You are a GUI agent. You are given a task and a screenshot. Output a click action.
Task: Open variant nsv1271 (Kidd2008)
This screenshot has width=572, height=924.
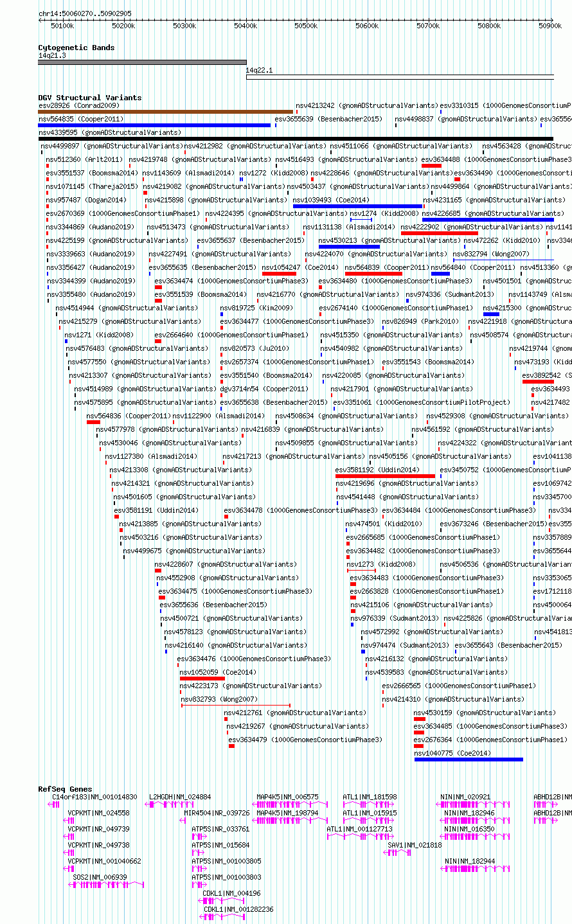pyautogui.click(x=99, y=335)
